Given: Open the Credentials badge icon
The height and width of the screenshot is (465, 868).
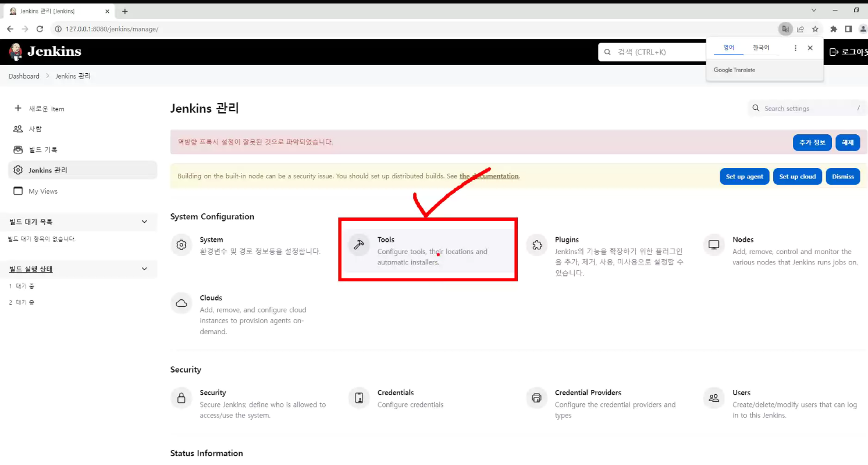Looking at the screenshot, I should [359, 398].
